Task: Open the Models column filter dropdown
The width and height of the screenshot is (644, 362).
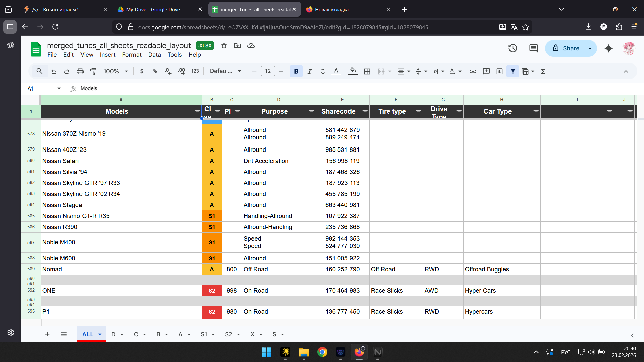Action: pyautogui.click(x=197, y=112)
